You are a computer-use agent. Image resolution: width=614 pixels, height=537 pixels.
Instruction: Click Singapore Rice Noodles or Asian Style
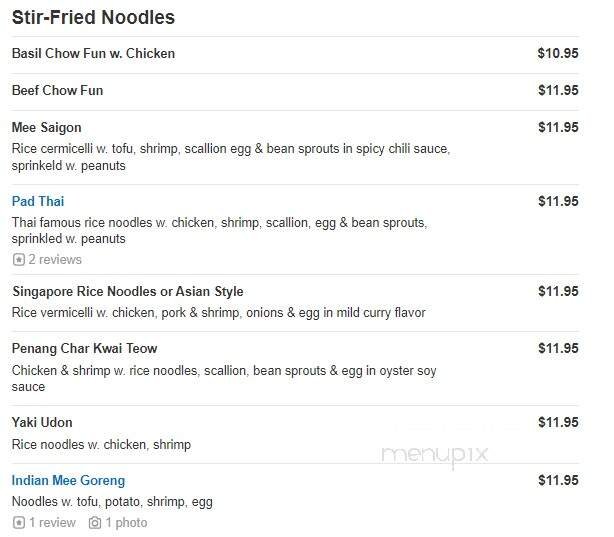[127, 291]
